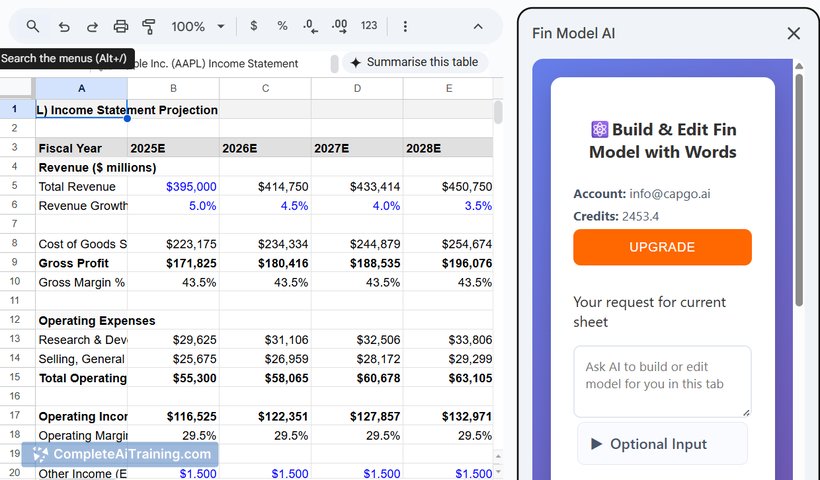Viewport: 820px width, 480px height.
Task: Click cell with $395,000 total revenue
Action: (x=173, y=187)
